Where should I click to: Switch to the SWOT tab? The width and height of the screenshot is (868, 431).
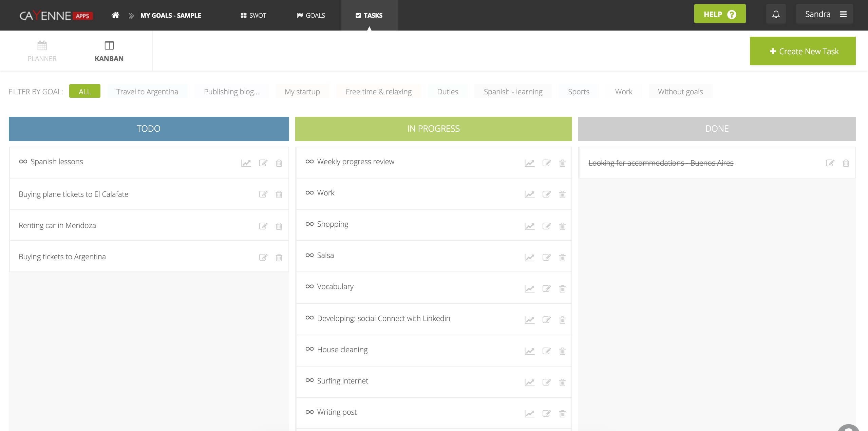[x=253, y=15]
